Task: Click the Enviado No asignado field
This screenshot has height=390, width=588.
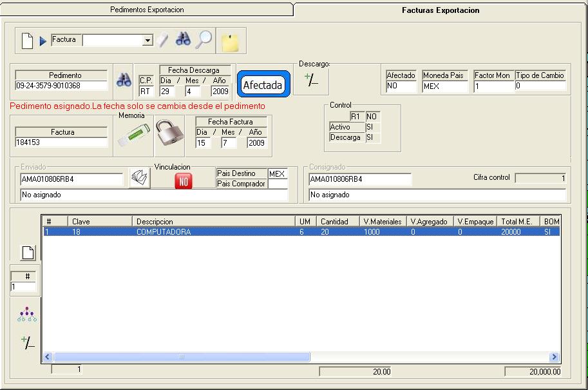Action: 154,195
